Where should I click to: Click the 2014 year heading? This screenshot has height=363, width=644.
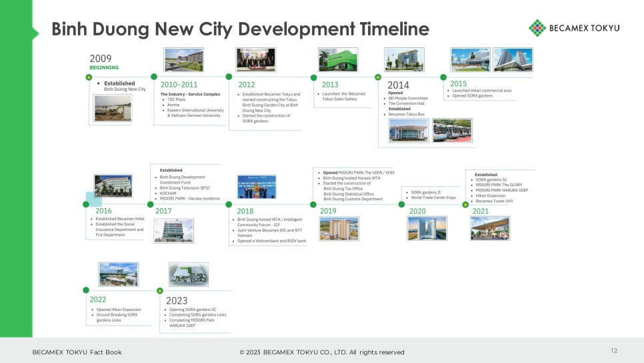pos(399,85)
